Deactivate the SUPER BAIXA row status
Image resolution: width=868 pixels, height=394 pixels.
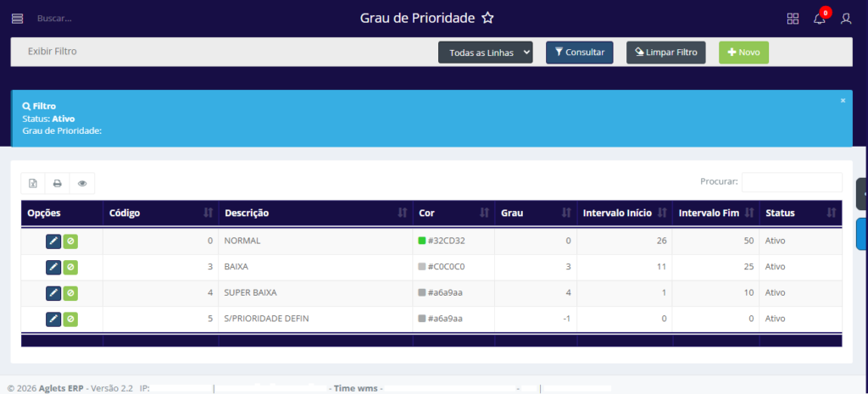pos(71,293)
